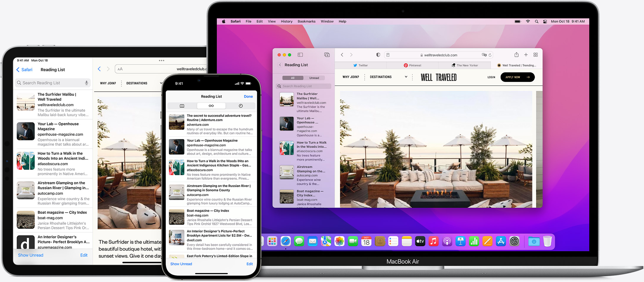
Task: Select the All filter in Mac Reading List
Action: [x=293, y=78]
